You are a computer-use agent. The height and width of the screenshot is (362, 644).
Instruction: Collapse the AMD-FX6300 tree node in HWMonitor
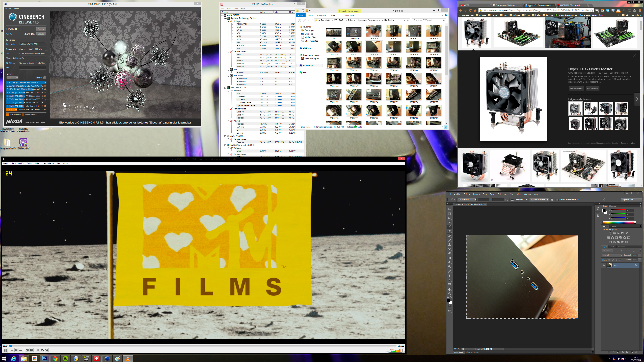pyautogui.click(x=222, y=15)
